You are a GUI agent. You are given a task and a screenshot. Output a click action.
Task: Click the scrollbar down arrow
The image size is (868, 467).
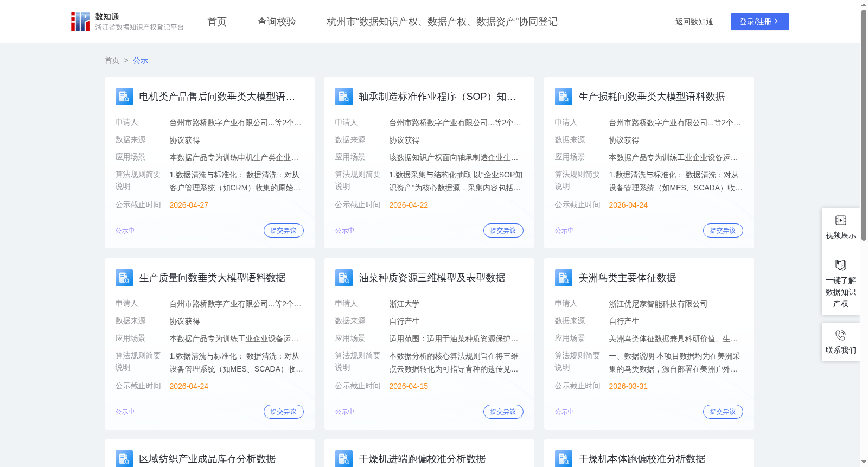pos(864,463)
